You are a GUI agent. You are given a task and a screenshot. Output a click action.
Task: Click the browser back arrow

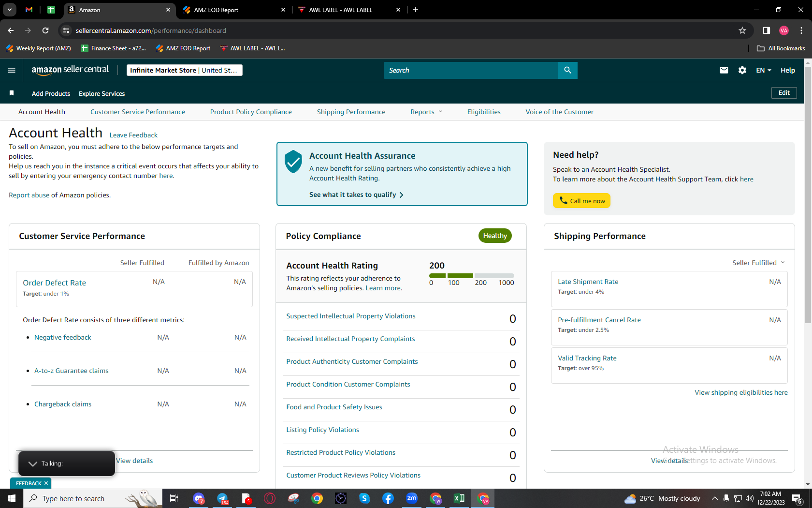pyautogui.click(x=11, y=30)
